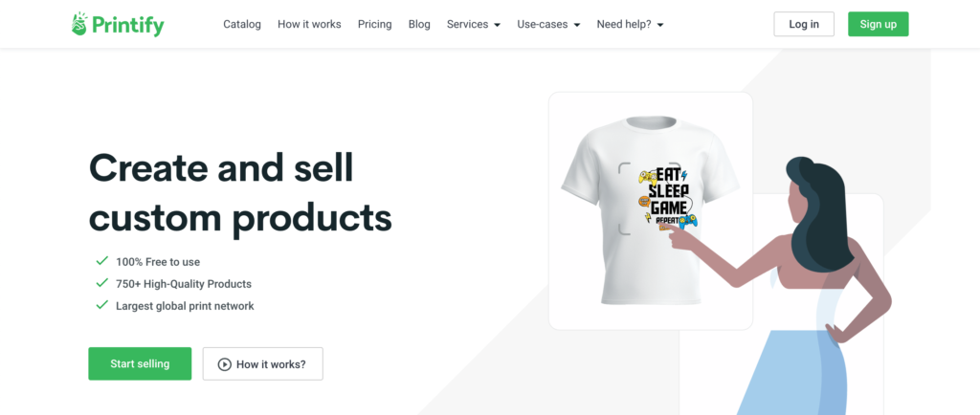Open the Use-cases dropdown menu
980x415 pixels.
click(x=548, y=25)
